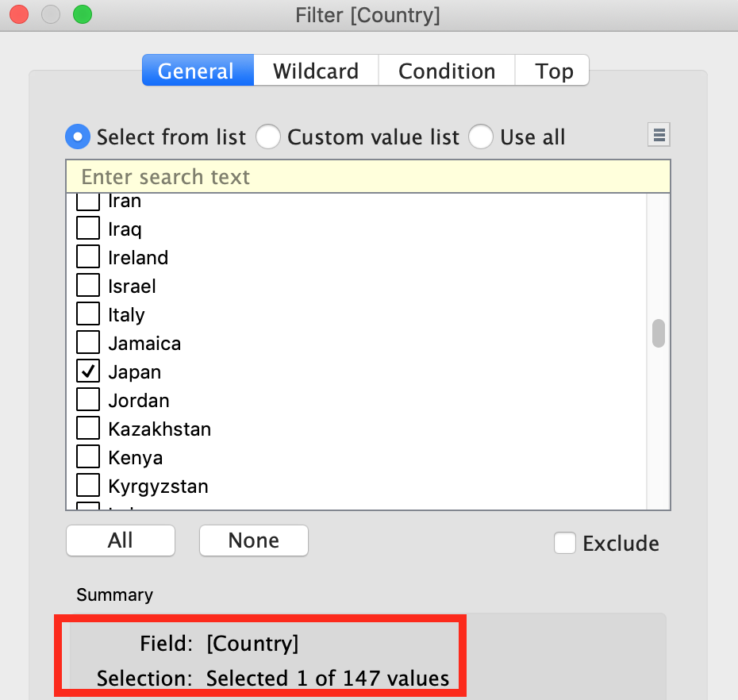
Task: Open the Top filter tab
Action: tap(552, 71)
